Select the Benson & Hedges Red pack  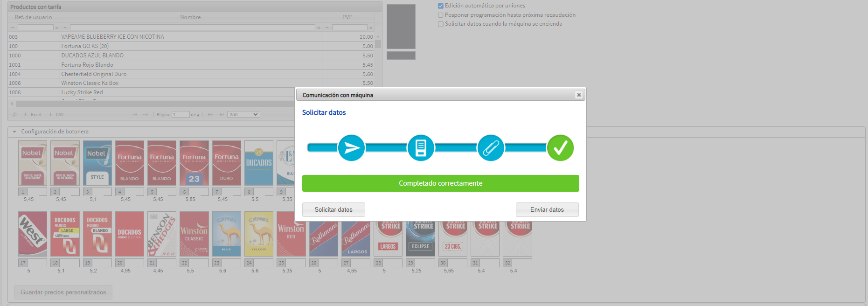click(162, 234)
